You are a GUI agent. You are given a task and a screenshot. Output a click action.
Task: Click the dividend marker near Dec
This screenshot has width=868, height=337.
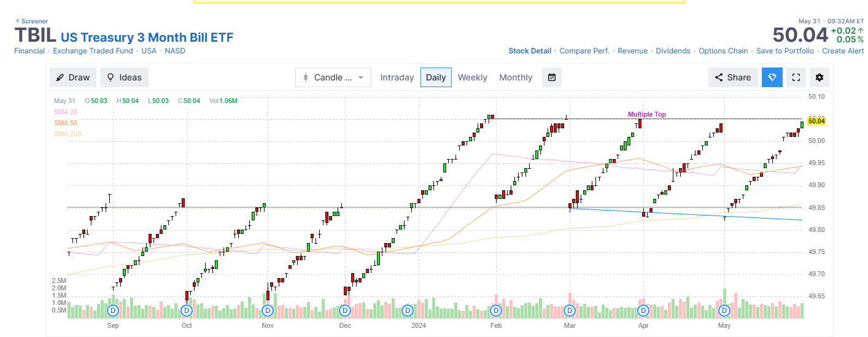(344, 311)
